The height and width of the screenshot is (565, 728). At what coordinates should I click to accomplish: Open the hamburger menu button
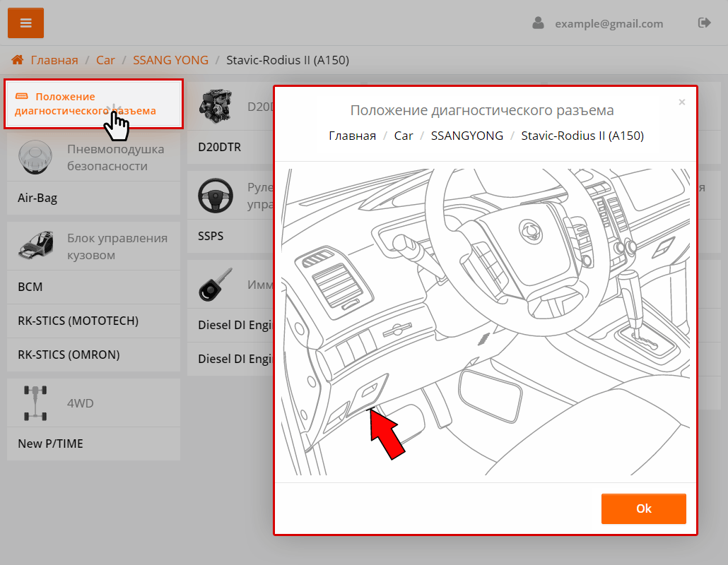click(26, 23)
